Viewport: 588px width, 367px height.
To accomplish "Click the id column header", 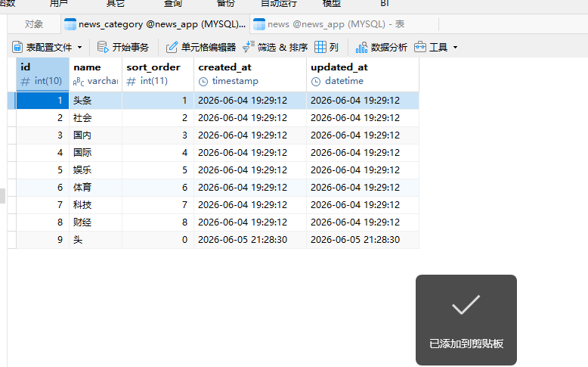I will [x=43, y=74].
